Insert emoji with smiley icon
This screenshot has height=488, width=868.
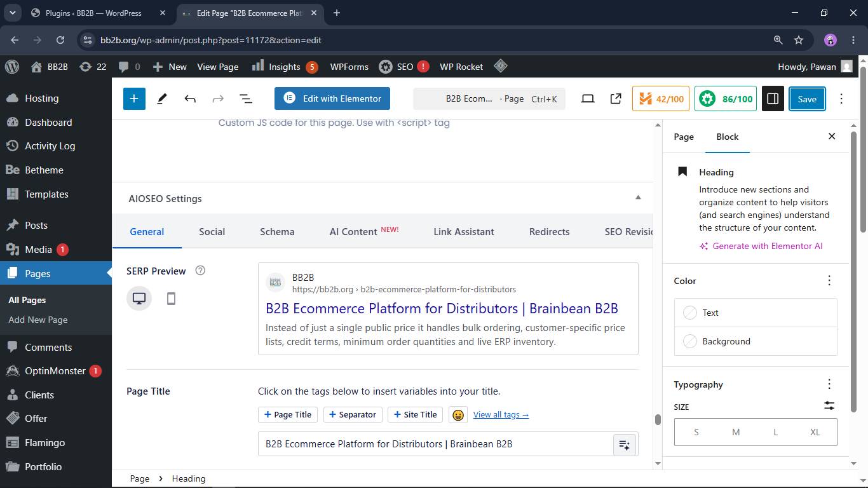pyautogui.click(x=458, y=415)
